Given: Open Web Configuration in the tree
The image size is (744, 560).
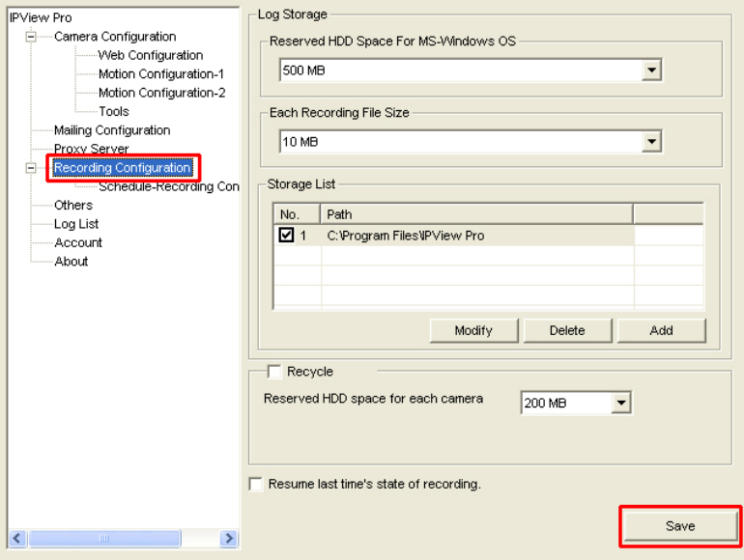Looking at the screenshot, I should [x=150, y=56].
